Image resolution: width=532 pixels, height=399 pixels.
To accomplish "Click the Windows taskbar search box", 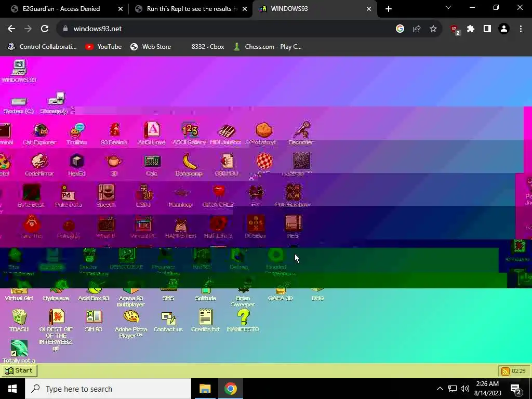I will click(108, 389).
